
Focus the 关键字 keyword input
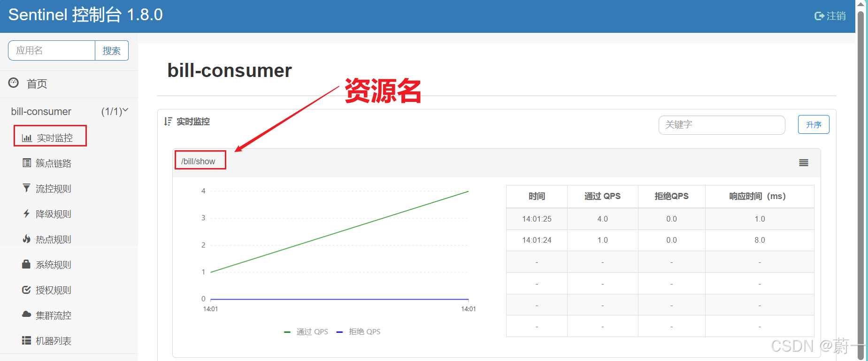[722, 125]
